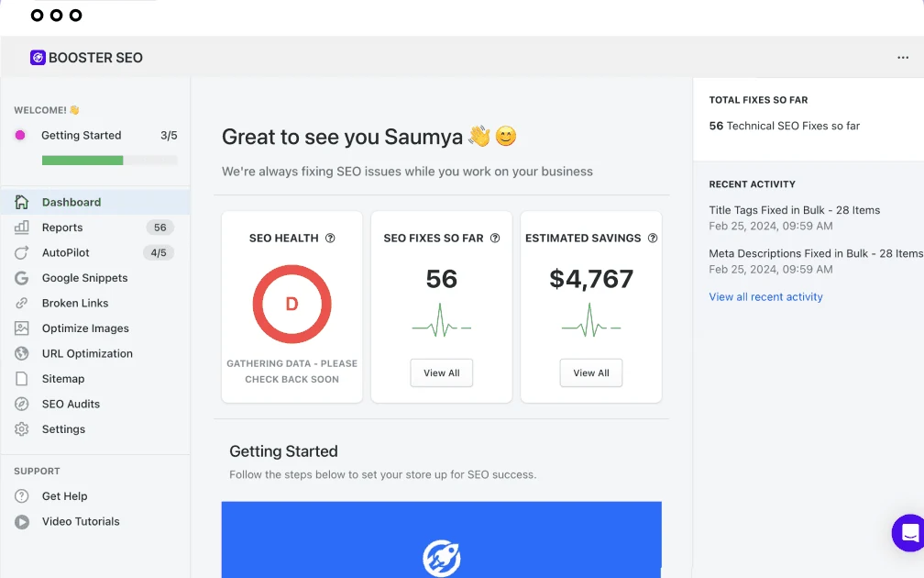924x578 pixels.
Task: Open View all recent activity link
Action: pos(765,296)
